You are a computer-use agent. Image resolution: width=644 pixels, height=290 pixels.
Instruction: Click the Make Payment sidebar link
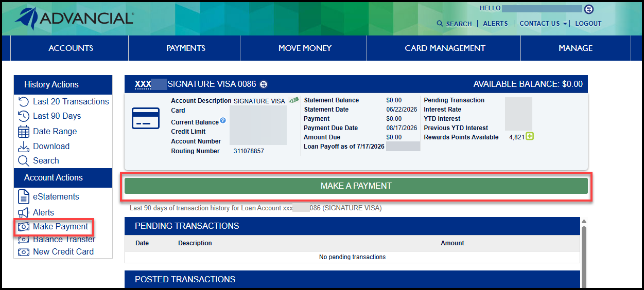(61, 227)
